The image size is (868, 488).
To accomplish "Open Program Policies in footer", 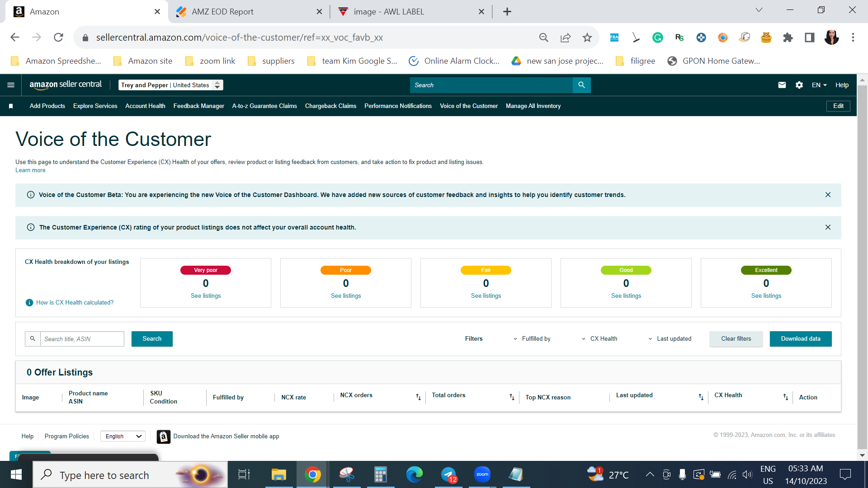I will click(66, 436).
